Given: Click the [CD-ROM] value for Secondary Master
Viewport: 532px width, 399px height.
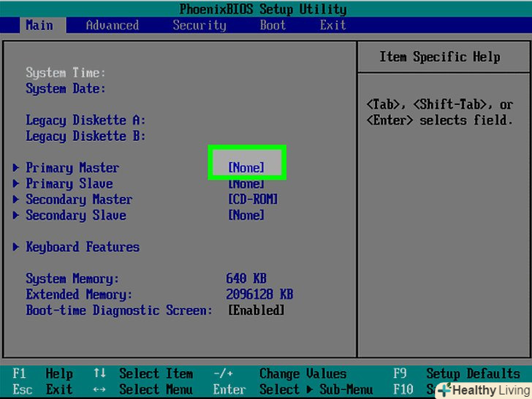Looking at the screenshot, I should point(253,199).
